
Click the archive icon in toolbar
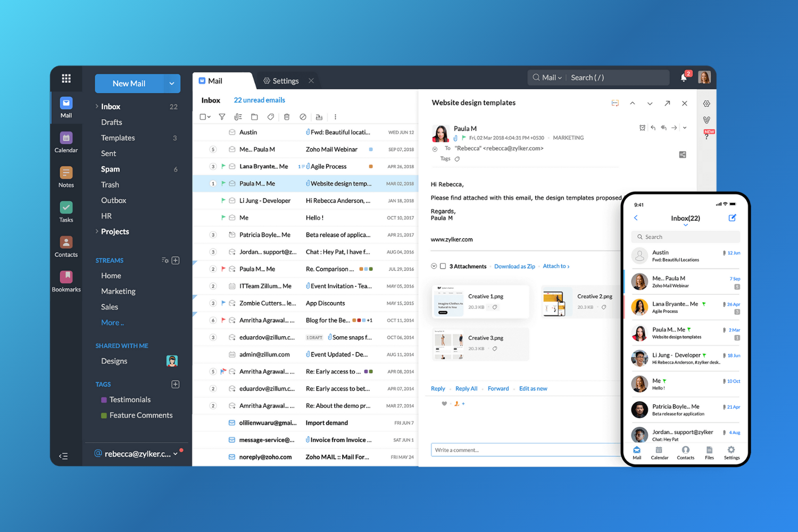(x=319, y=117)
